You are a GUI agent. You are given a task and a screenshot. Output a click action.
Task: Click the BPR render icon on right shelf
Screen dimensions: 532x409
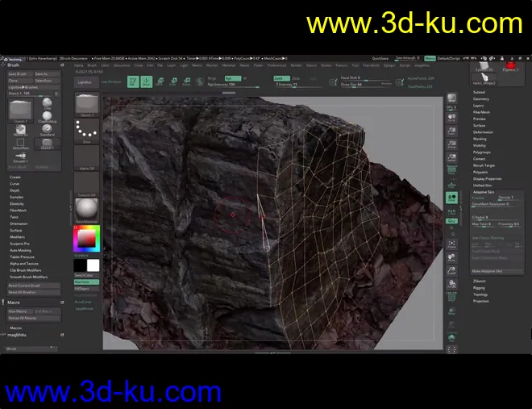pos(451,98)
